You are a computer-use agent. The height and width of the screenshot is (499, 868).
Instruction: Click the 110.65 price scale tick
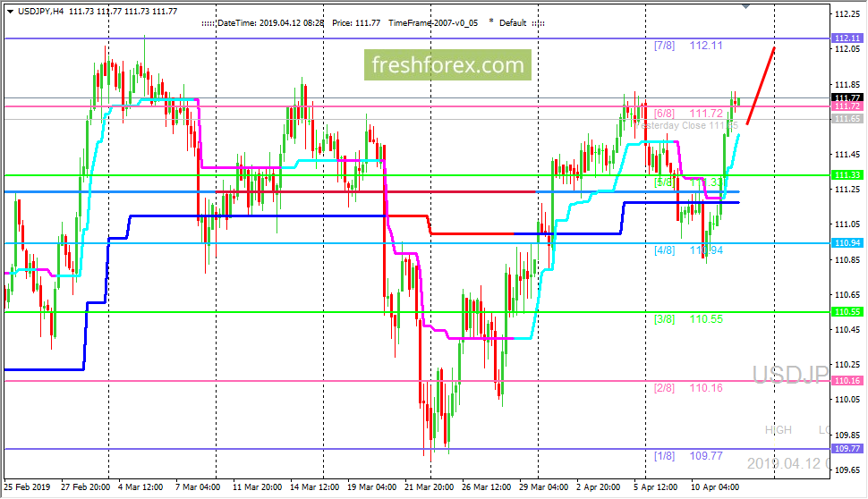pyautogui.click(x=847, y=295)
